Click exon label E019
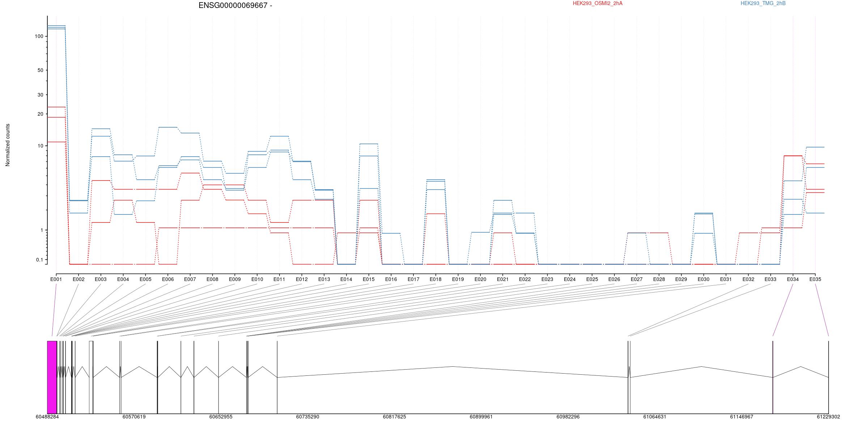The height and width of the screenshot is (434, 868). point(458,279)
